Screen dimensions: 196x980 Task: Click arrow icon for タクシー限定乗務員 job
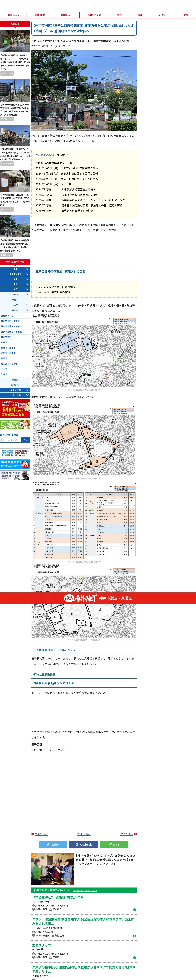coord(134,936)
